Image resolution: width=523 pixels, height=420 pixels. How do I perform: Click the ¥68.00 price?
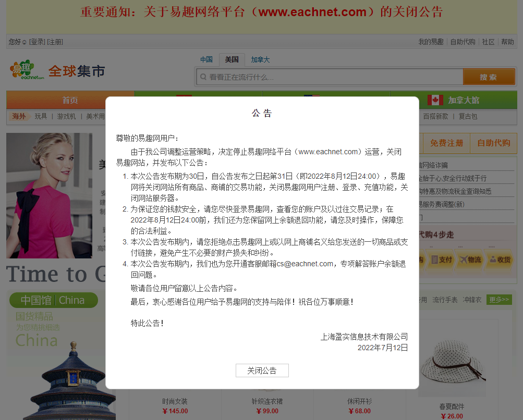click(360, 411)
